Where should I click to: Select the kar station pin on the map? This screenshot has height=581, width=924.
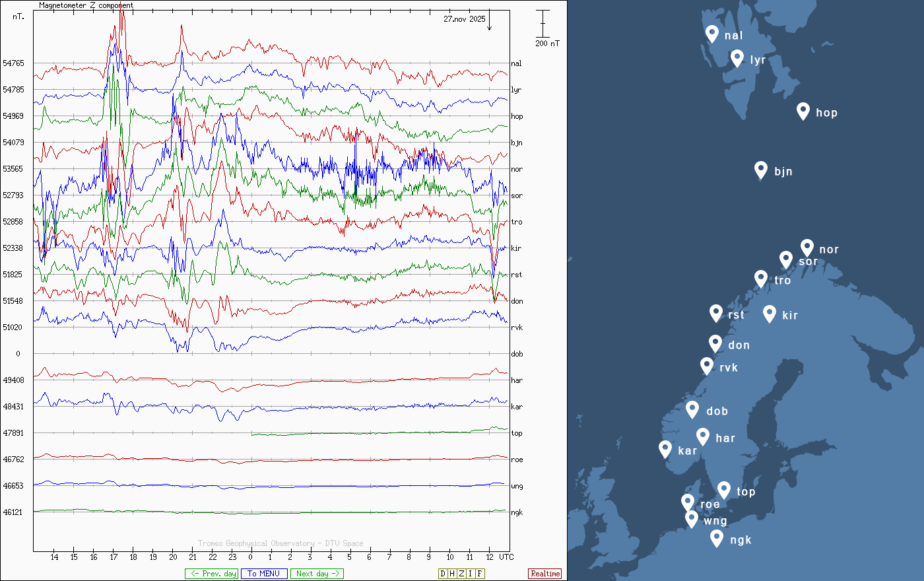pyautogui.click(x=665, y=449)
